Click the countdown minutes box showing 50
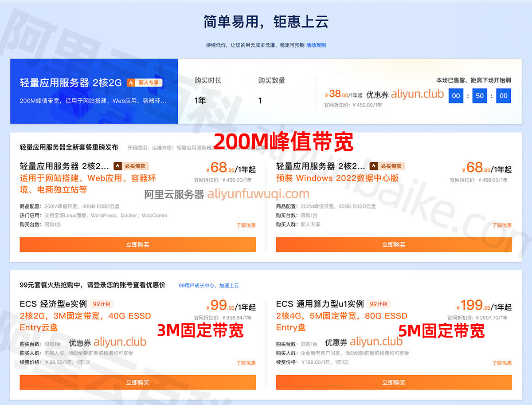This screenshot has width=532, height=405. click(480, 96)
